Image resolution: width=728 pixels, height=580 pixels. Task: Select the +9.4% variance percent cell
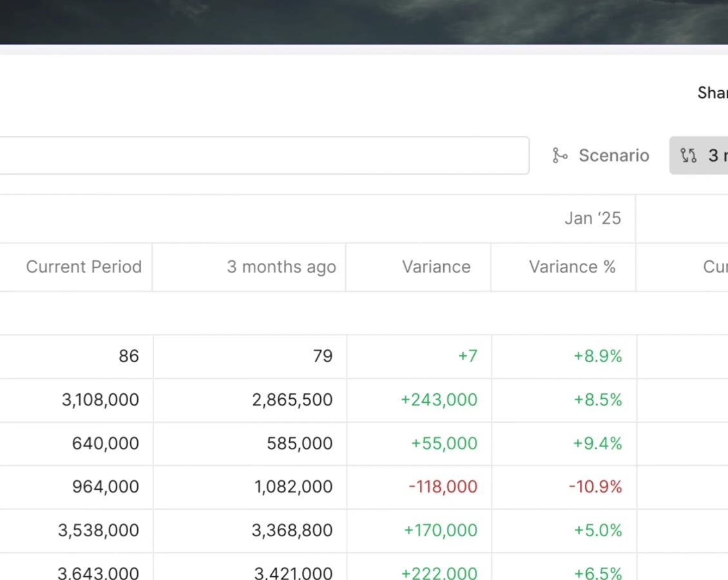(x=564, y=443)
